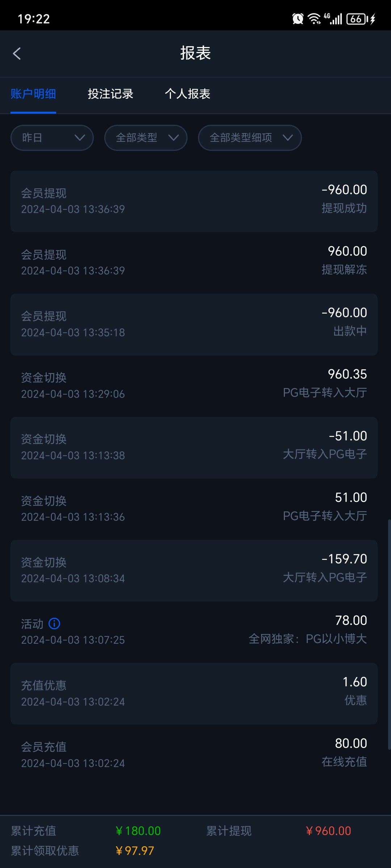Open the 全部类型细项 dropdown
This screenshot has width=391, height=868.
coord(250,138)
